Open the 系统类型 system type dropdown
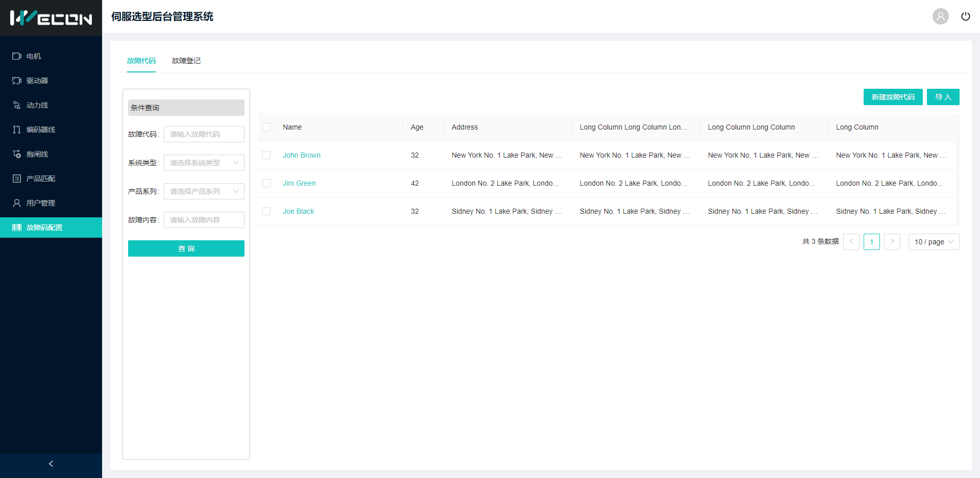 tap(204, 163)
